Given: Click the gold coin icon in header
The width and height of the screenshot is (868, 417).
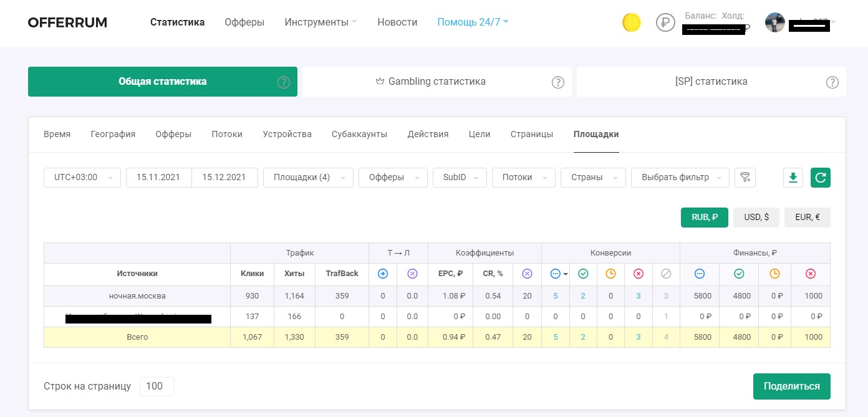Looking at the screenshot, I should pyautogui.click(x=632, y=23).
